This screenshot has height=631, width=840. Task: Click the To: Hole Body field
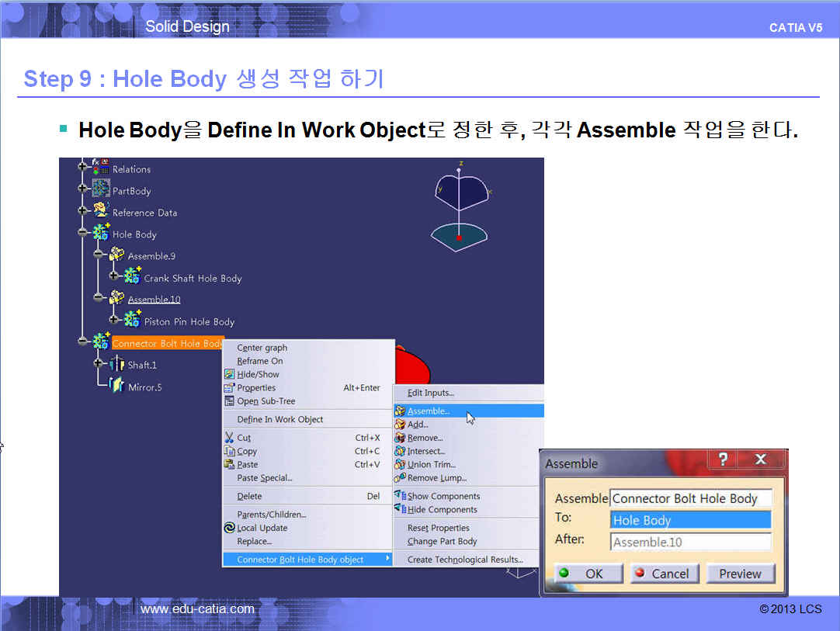tap(690, 520)
